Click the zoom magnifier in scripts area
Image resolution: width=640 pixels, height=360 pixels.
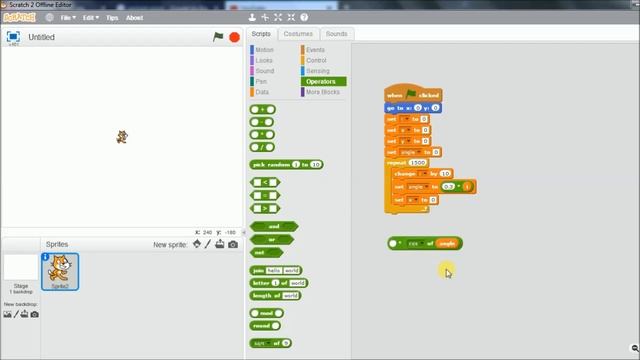[x=635, y=348]
